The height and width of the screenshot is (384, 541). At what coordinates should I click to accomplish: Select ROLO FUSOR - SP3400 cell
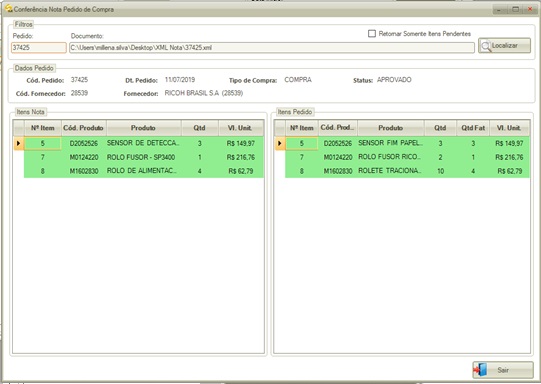[144, 157]
